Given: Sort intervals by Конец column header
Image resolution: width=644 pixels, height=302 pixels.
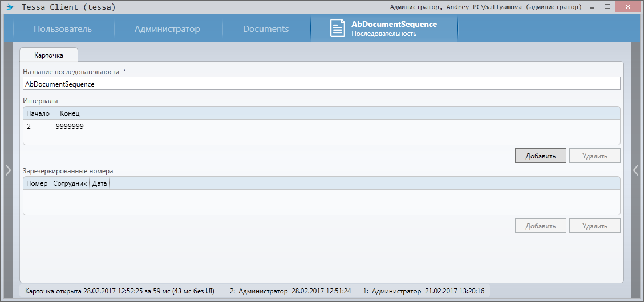Looking at the screenshot, I should point(70,113).
